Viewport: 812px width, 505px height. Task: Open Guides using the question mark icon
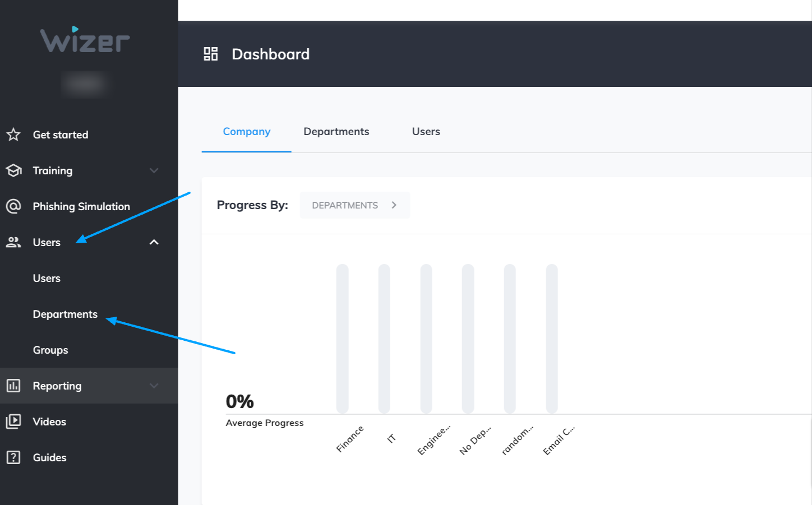point(13,457)
